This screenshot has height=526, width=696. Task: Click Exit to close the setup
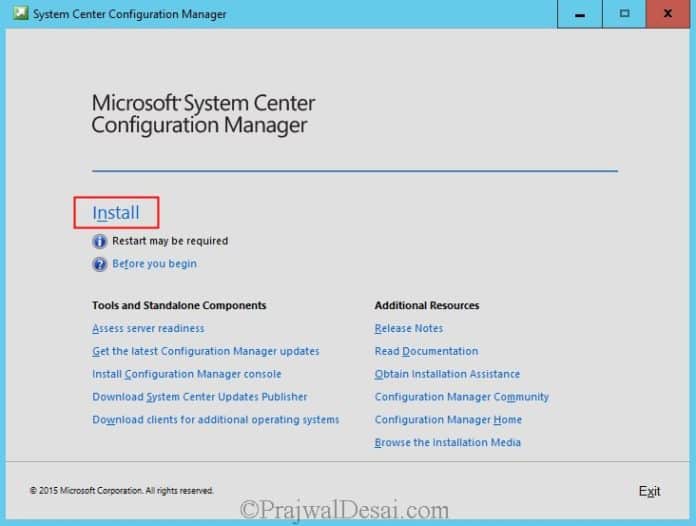click(649, 491)
